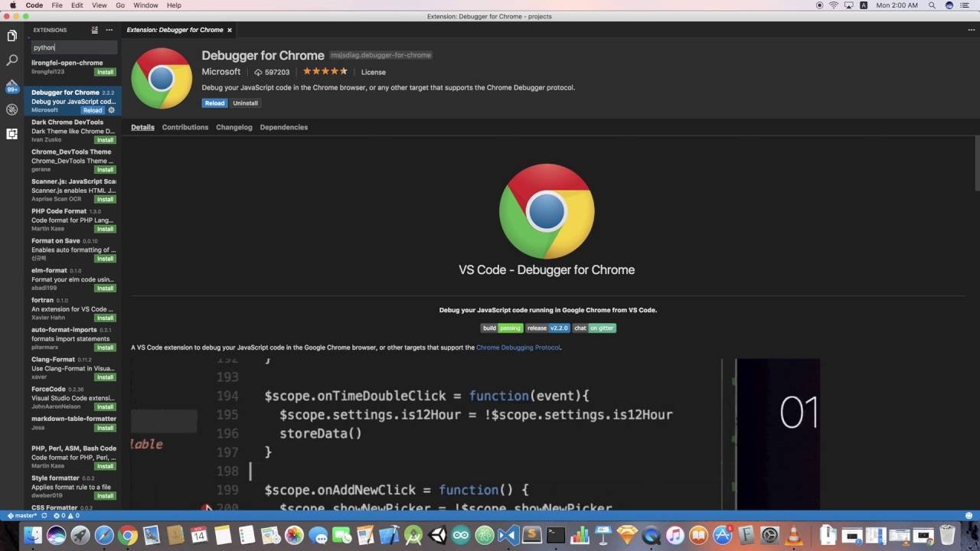Viewport: 980px width, 551px height.
Task: Launch Google Chrome from the dock
Action: click(x=127, y=536)
